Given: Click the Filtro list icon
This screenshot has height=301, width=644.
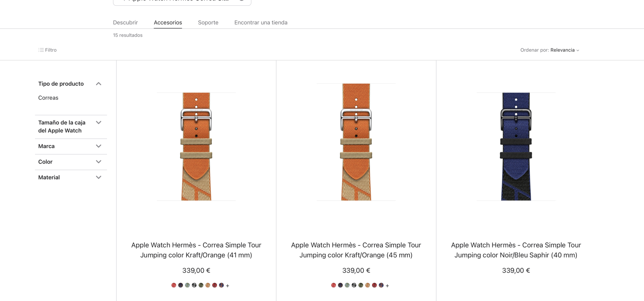Looking at the screenshot, I should [x=41, y=50].
